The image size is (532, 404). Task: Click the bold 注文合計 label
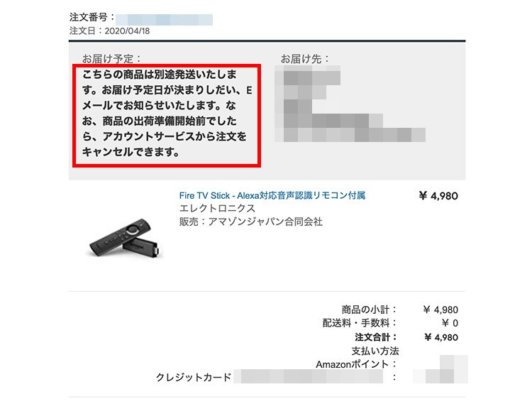click(x=375, y=337)
